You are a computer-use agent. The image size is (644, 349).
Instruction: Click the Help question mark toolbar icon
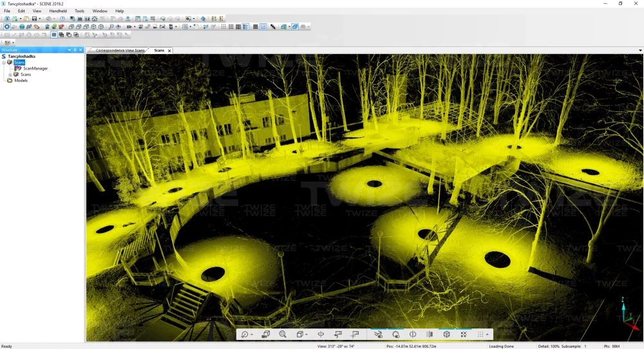pos(62,19)
